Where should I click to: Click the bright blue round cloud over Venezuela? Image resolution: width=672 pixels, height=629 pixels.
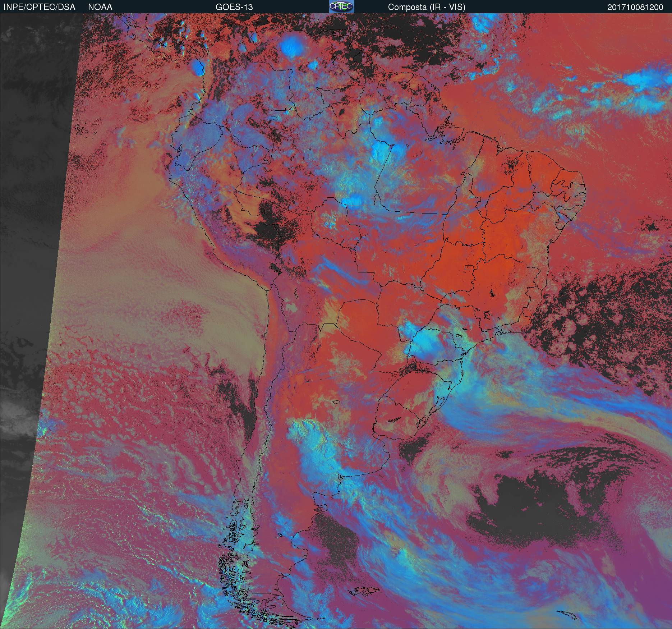(x=292, y=46)
